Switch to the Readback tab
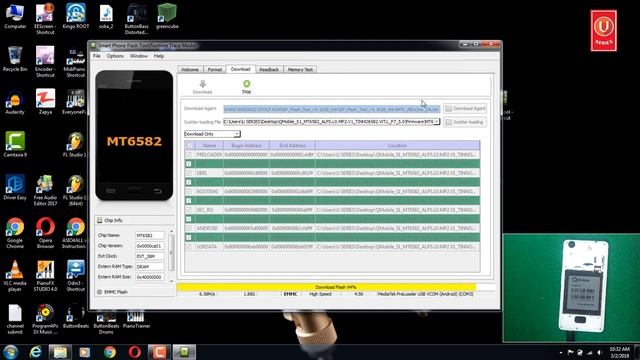Screen dimensions: 640x360 point(269,70)
